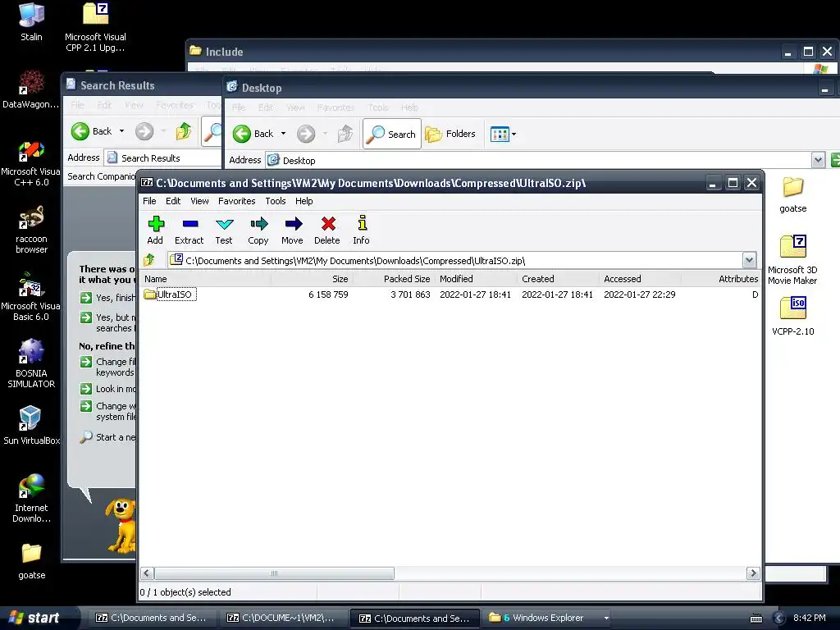Open the Tools menu in 7-Zip
Screen dimensions: 840x630
click(x=276, y=202)
